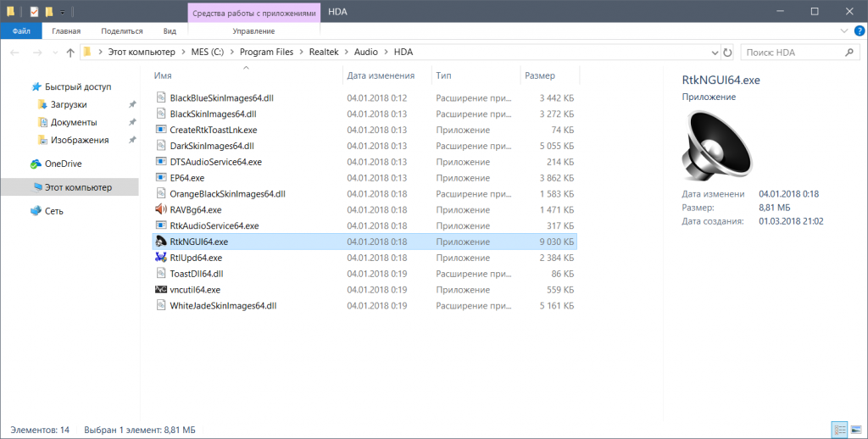Open the address bar history dropdown
This screenshot has height=439, width=868.
coord(710,53)
